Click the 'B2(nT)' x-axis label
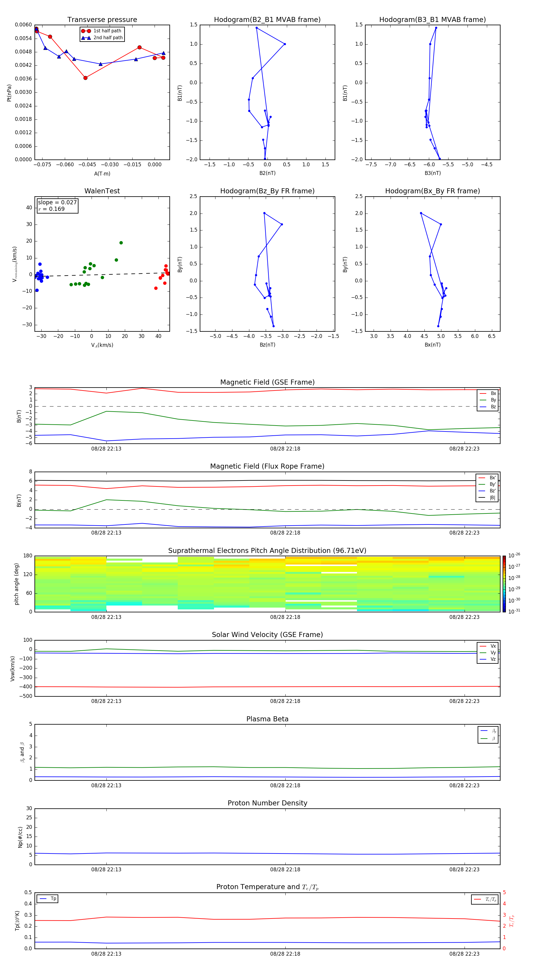The height and width of the screenshot is (980, 535). 267,173
